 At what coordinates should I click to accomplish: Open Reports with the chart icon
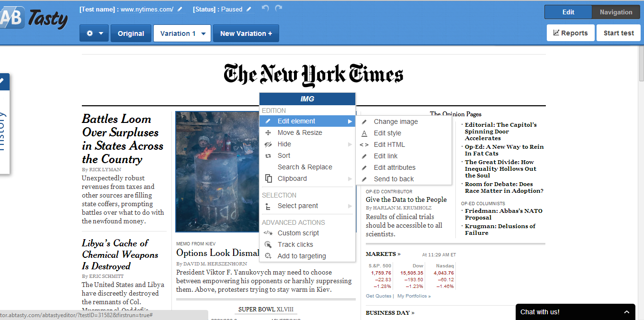click(570, 33)
